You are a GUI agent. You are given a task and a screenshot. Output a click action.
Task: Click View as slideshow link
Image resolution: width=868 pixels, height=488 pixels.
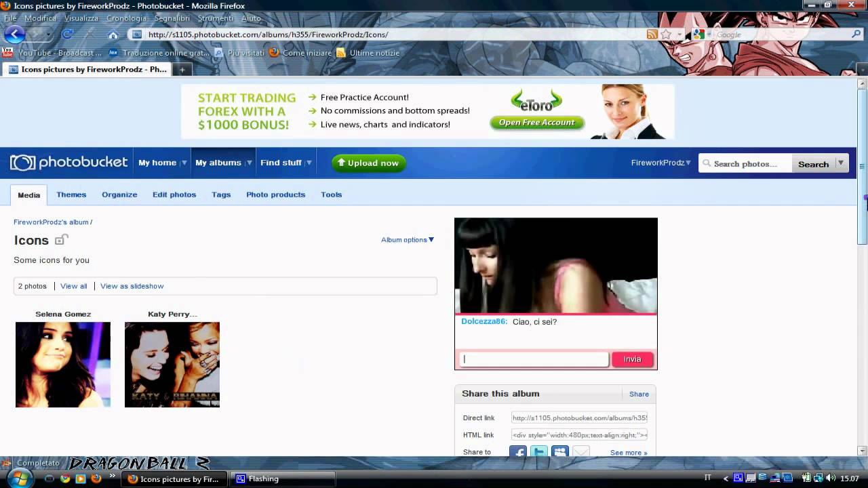(x=132, y=286)
